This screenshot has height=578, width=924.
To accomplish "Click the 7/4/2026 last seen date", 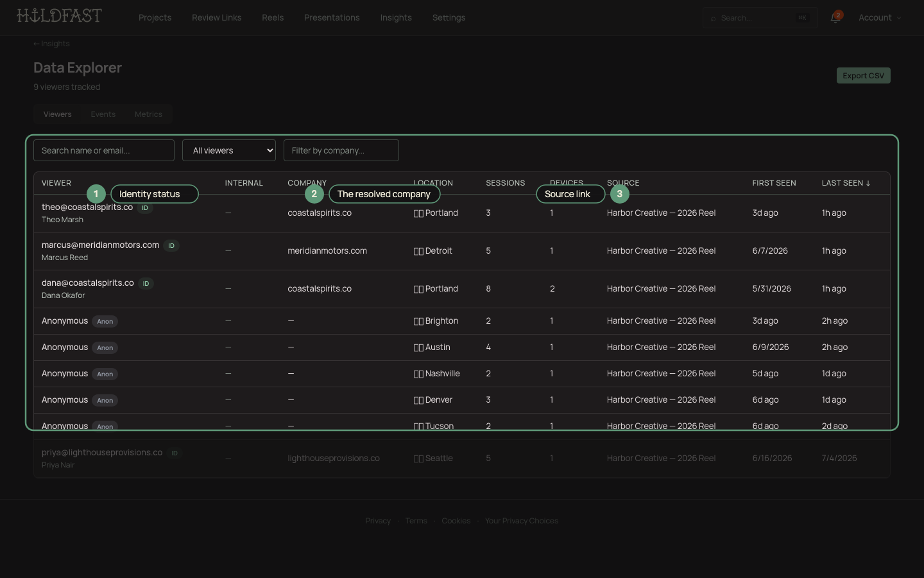I will click(x=839, y=458).
